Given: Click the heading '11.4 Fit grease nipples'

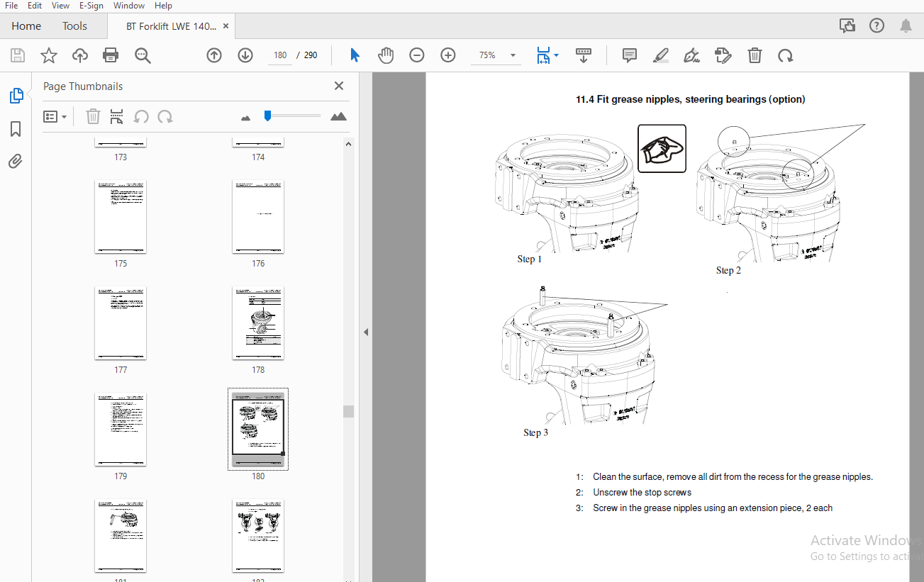Looking at the screenshot, I should pyautogui.click(x=690, y=100).
